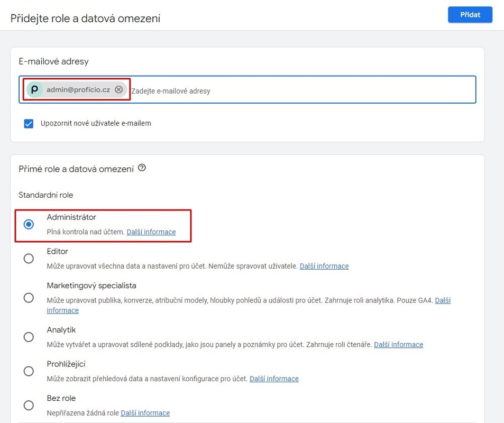Pick the Prohlížející role radio button
The height and width of the screenshot is (423, 504).
tap(29, 371)
